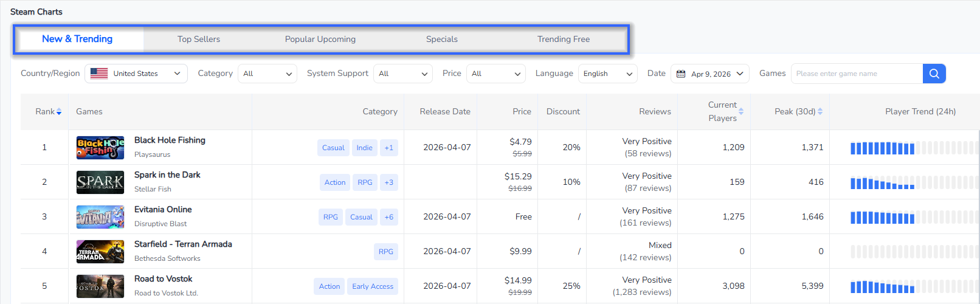Focus the game name search field
Screen dimensions: 980x304
856,74
